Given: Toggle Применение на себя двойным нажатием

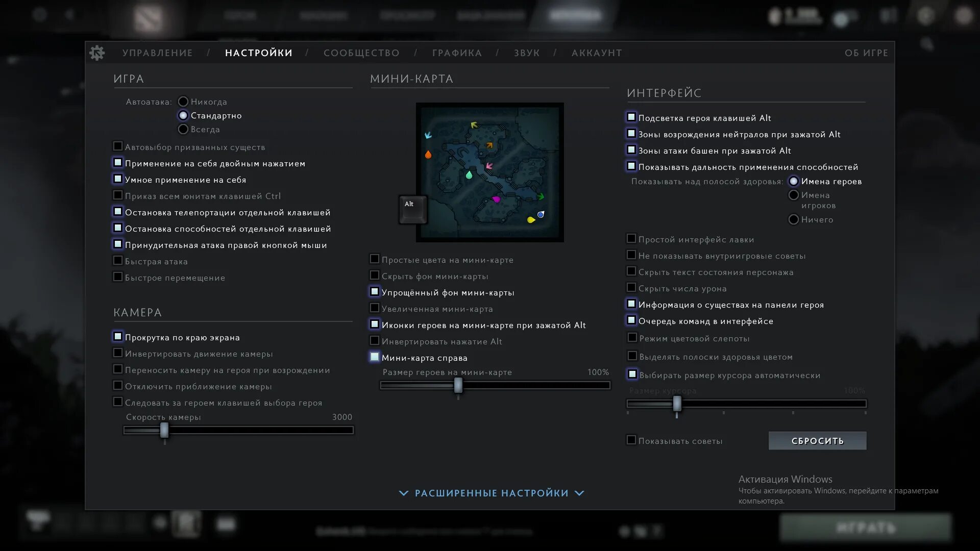Looking at the screenshot, I should point(118,163).
